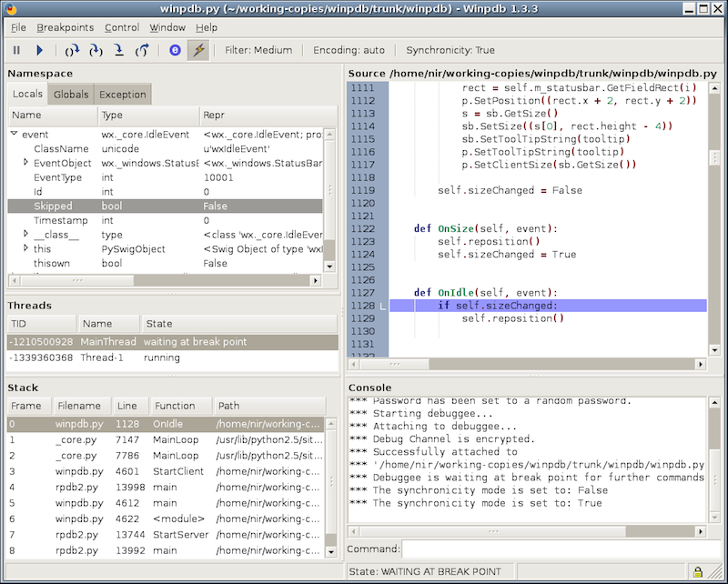Switch to the Globals tab
728x584 pixels.
pos(71,95)
